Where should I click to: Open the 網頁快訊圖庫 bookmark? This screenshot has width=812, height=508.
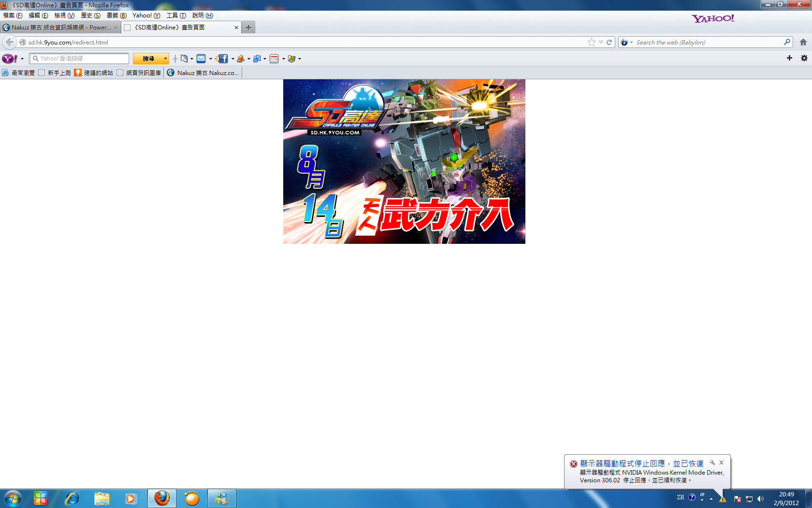coord(139,73)
